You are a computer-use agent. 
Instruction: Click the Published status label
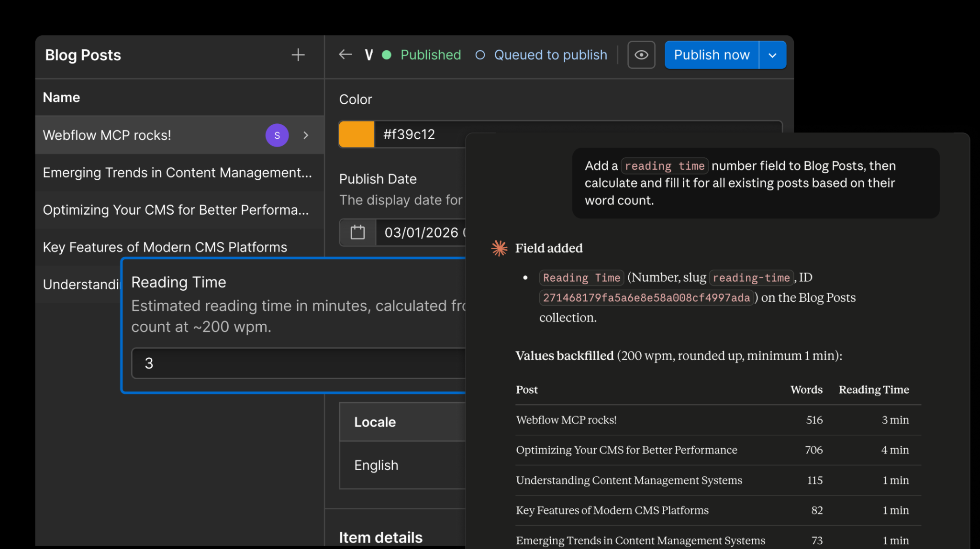(x=431, y=55)
